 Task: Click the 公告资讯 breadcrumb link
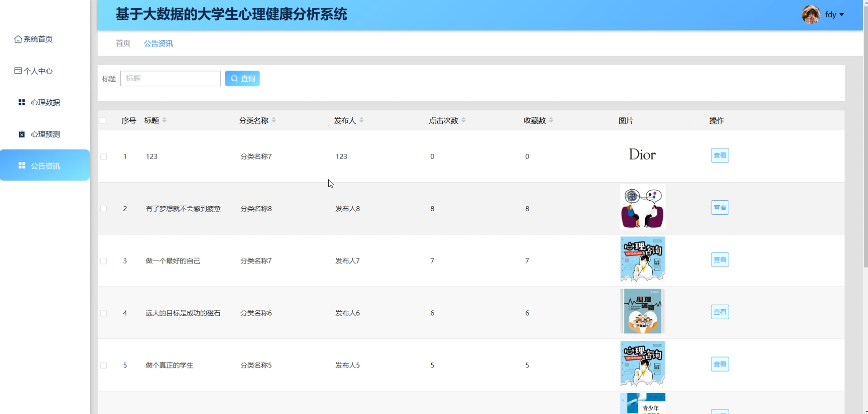pyautogui.click(x=158, y=43)
